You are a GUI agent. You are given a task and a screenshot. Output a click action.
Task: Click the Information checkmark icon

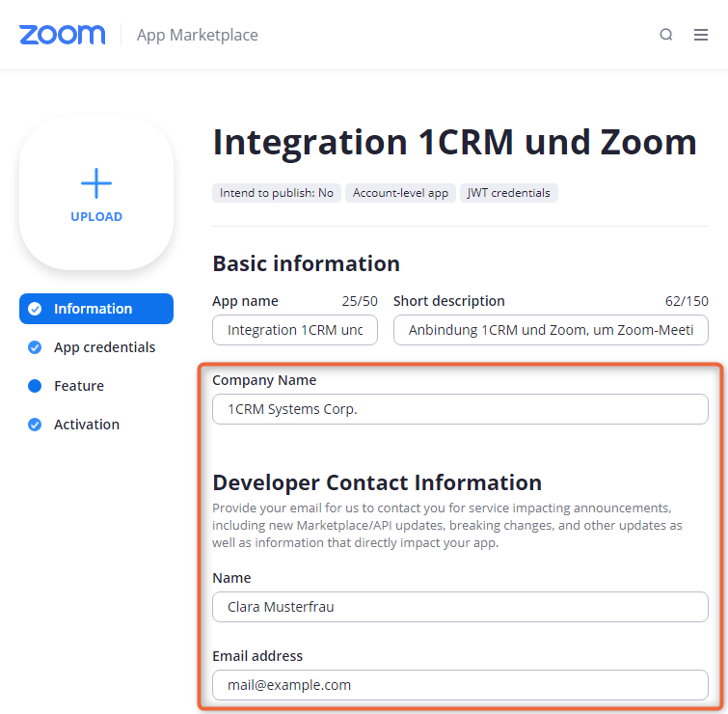pos(35,309)
